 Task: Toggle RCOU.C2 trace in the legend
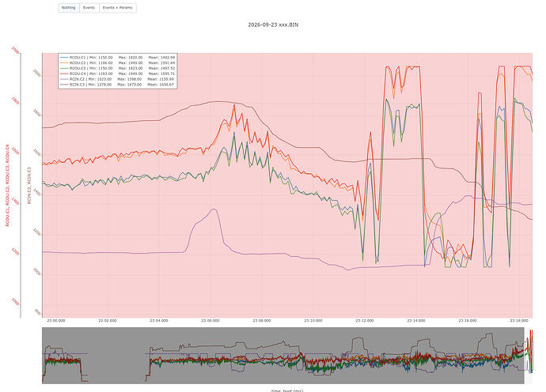tap(117, 63)
